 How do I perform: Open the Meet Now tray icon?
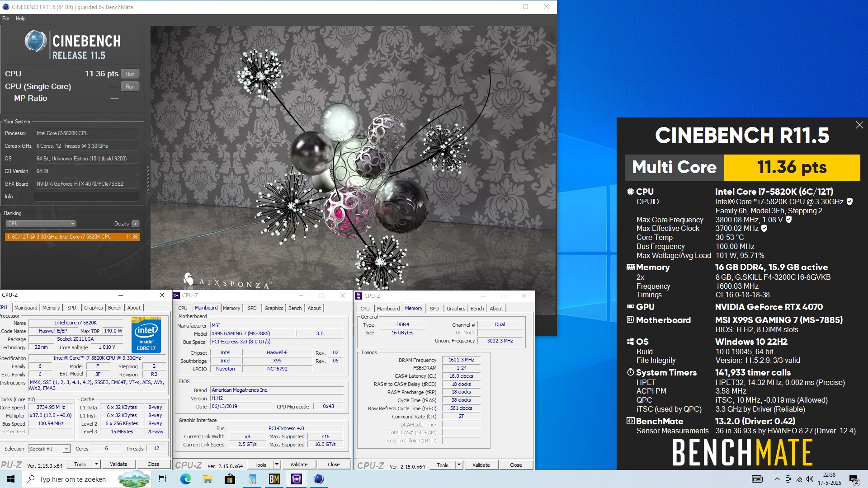788,479
